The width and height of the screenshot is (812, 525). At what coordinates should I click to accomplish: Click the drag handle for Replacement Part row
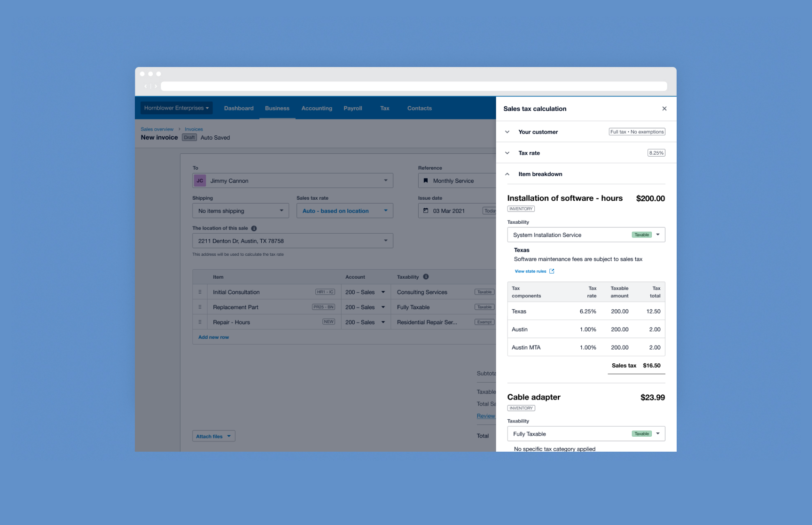[200, 307]
